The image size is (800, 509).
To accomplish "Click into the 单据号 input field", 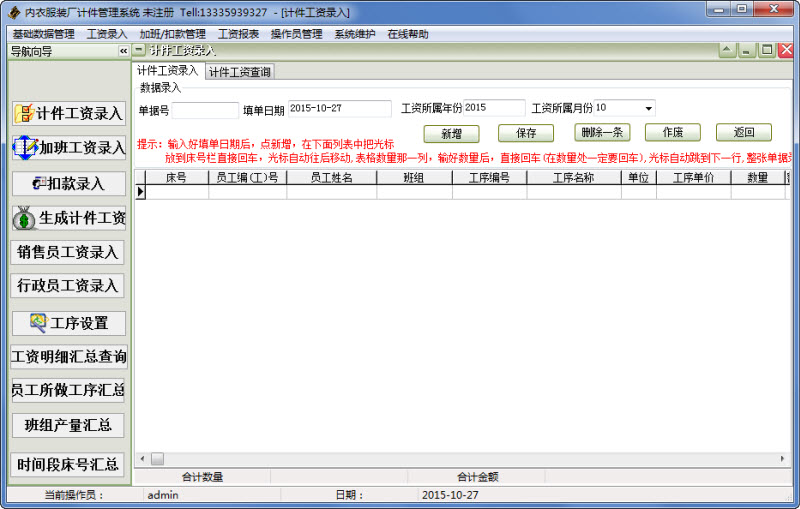I will (205, 110).
